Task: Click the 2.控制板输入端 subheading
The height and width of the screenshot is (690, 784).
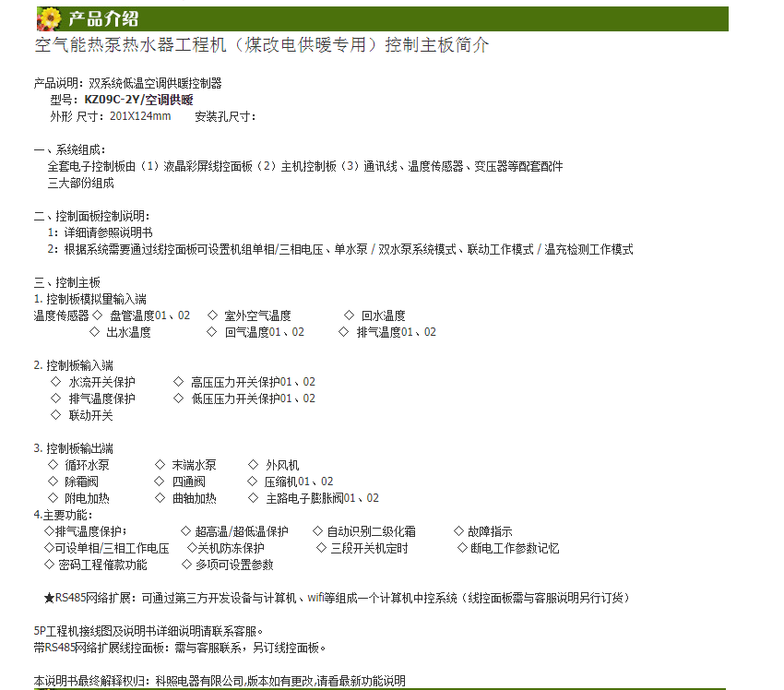Action: 74,365
